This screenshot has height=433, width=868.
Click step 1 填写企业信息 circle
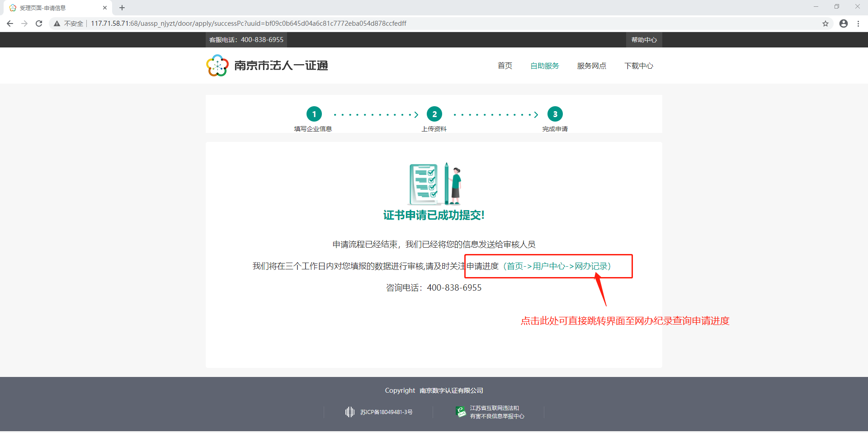(314, 114)
